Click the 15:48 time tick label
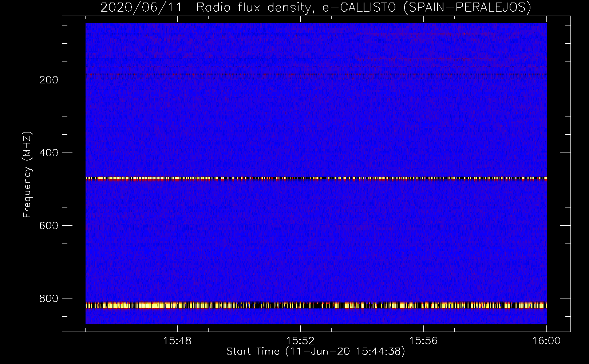The height and width of the screenshot is (364, 589). tap(177, 341)
